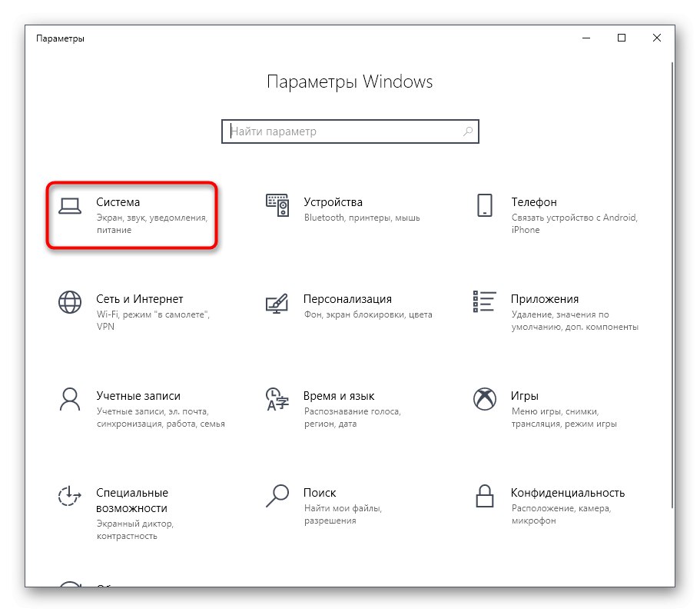700x612 pixels.
Task: Open the Специальные возможности heading
Action: point(132,501)
